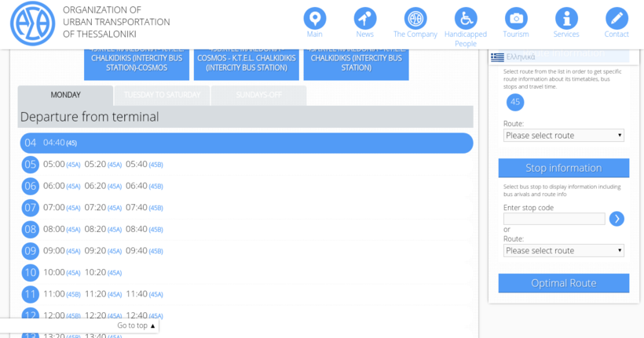The image size is (644, 338).
Task: Open the Services info icon
Action: 566,18
